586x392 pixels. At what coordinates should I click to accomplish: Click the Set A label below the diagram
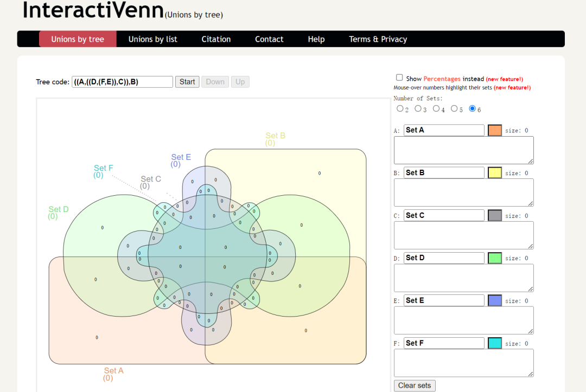[113, 371]
